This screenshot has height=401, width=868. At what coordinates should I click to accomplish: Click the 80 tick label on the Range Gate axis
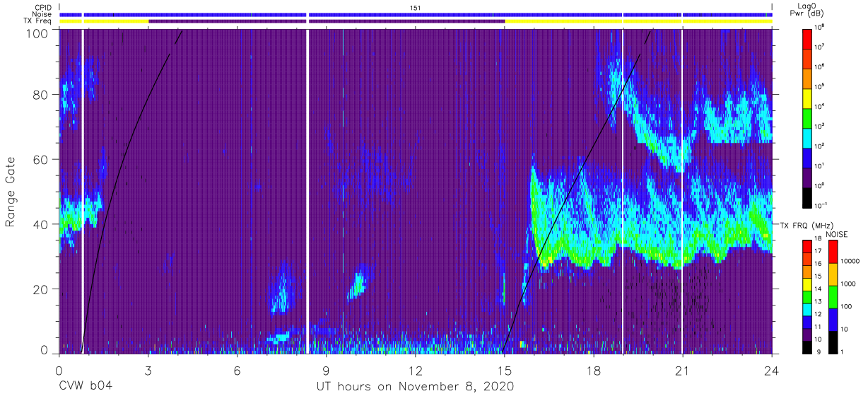[x=40, y=95]
